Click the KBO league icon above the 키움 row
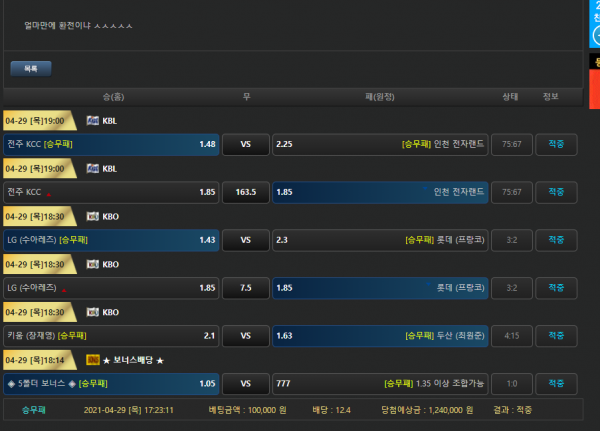This screenshot has width=600, height=431. 92,312
